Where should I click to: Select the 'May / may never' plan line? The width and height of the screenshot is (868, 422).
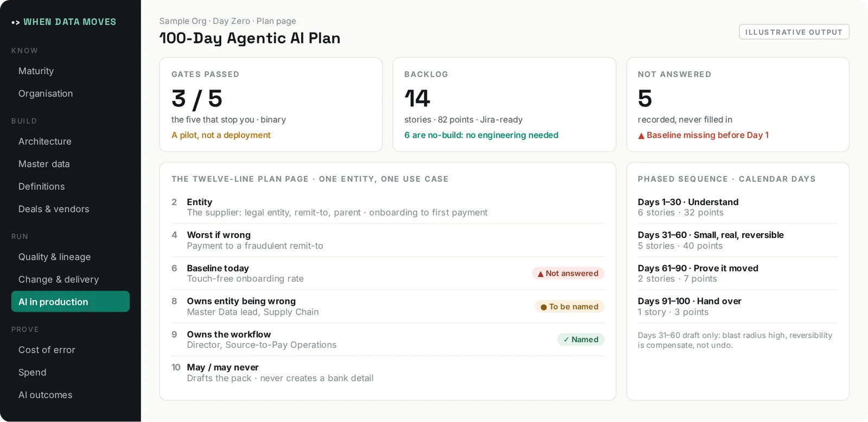388,373
